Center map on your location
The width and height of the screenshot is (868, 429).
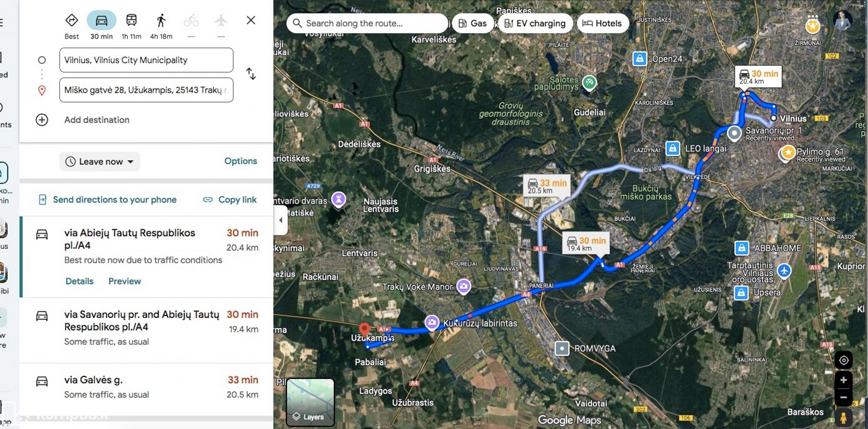(843, 360)
